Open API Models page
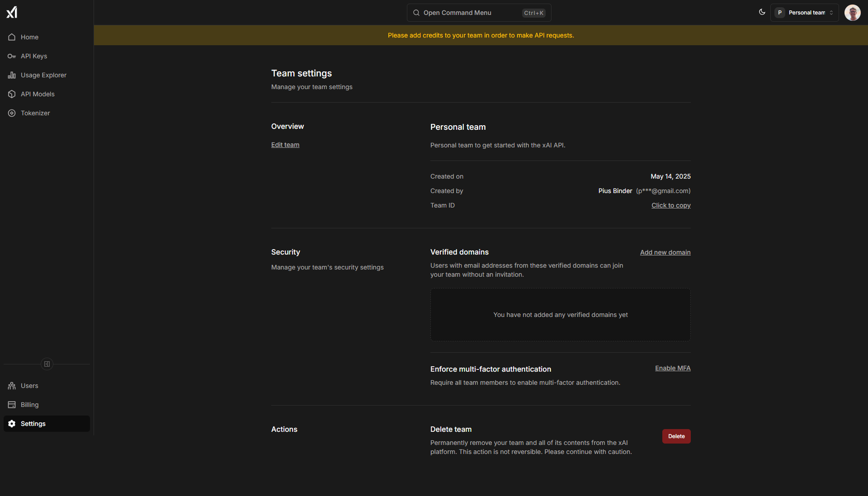The height and width of the screenshot is (496, 868). coord(38,94)
